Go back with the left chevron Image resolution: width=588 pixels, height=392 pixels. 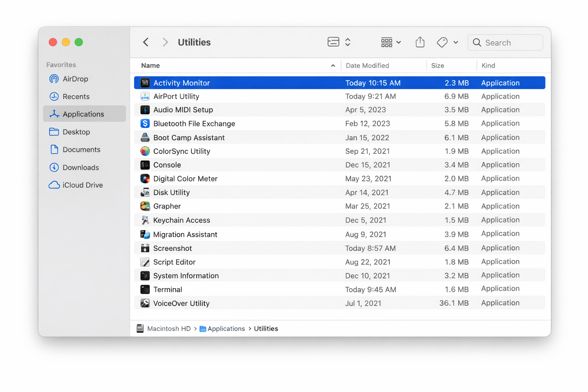pos(146,42)
